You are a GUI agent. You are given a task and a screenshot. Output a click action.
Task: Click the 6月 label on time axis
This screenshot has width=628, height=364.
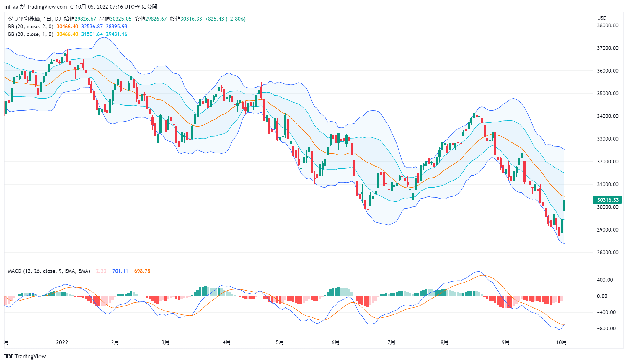point(336,342)
